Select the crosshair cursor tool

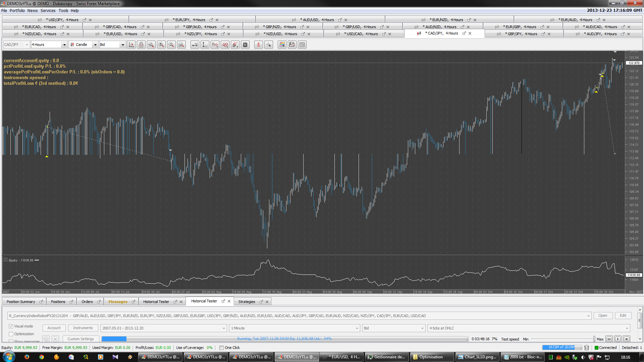[x=269, y=45]
